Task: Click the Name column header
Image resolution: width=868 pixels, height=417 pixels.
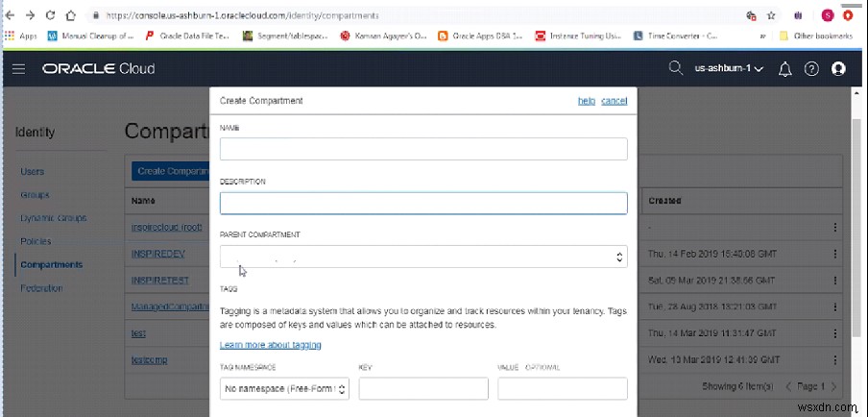Action: pyautogui.click(x=143, y=201)
